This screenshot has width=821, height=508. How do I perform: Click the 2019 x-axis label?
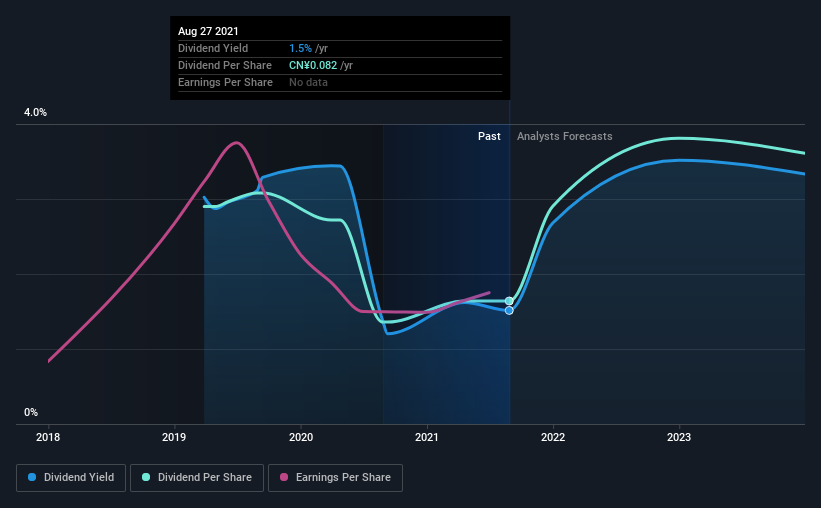coord(174,437)
